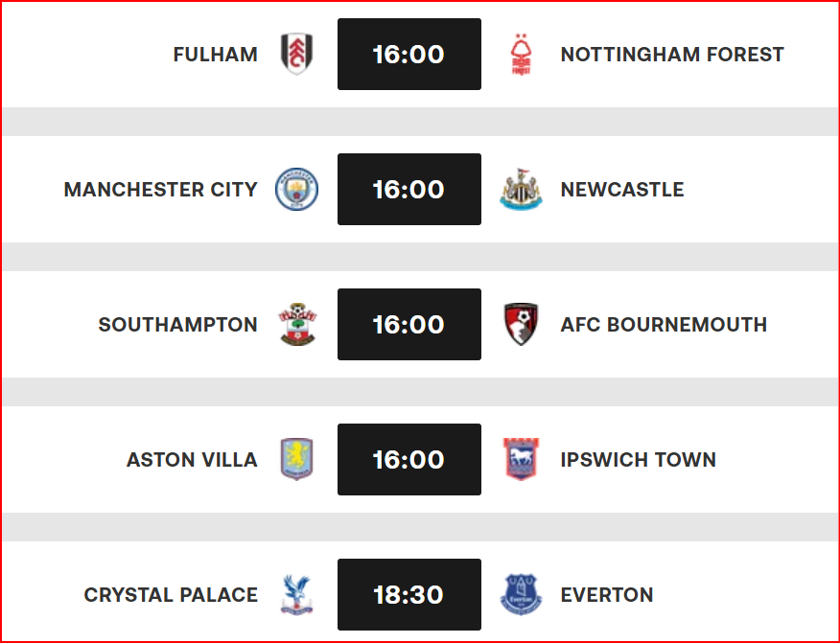Click the Fulham club crest
This screenshot has height=643, width=840.
pyautogui.click(x=296, y=55)
